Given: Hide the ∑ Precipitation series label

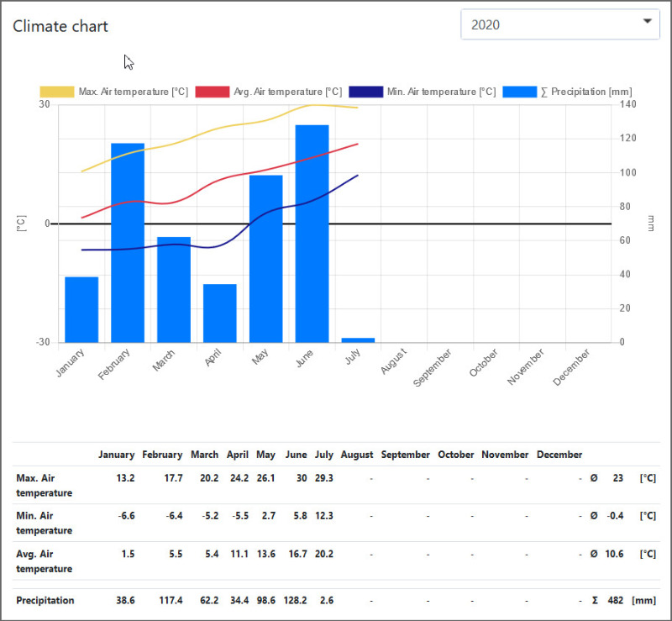Looking at the screenshot, I should tap(585, 92).
